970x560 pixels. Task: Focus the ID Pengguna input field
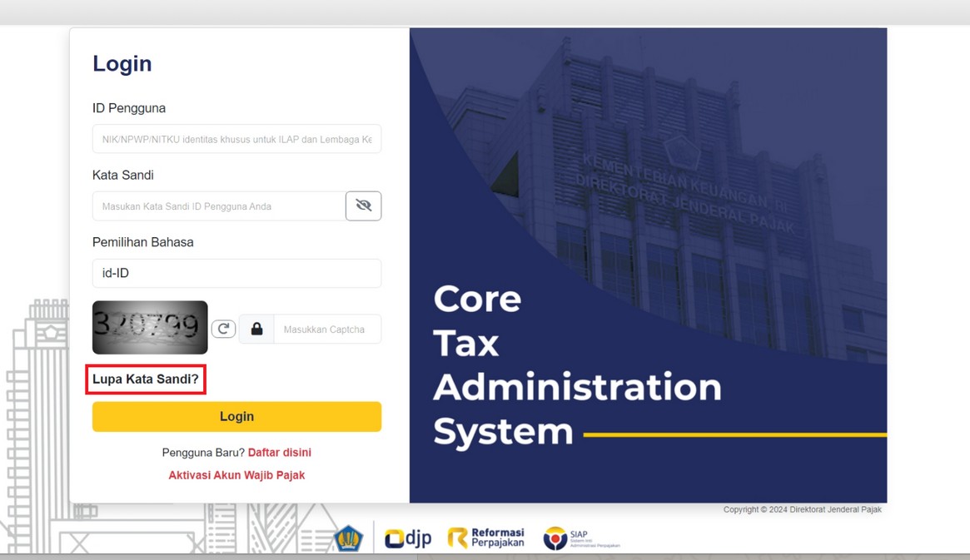[x=236, y=139]
